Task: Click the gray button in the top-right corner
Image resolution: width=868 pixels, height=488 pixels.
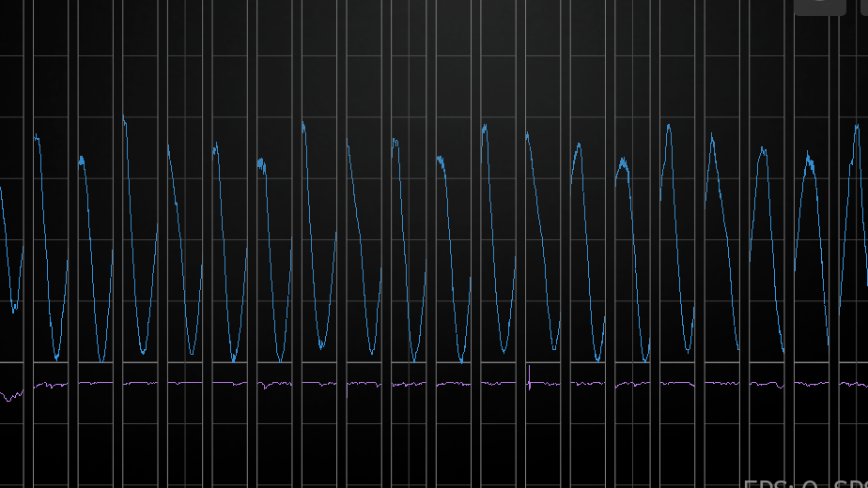Action: (x=819, y=6)
